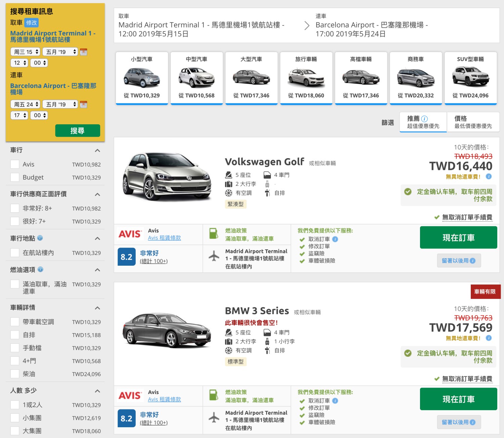The height and width of the screenshot is (438, 504).
Task: Tick the 柴油 diesel checkbox
Action: (15, 374)
